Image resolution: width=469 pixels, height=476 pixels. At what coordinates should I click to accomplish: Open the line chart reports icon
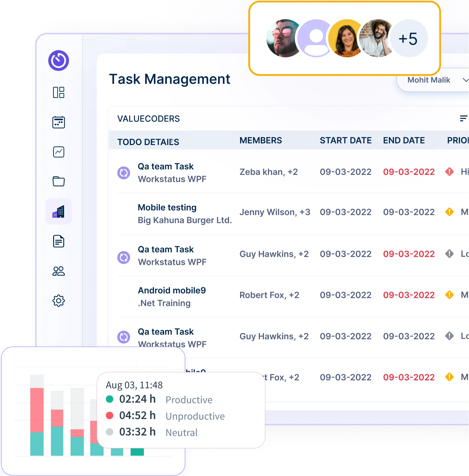coord(58,152)
